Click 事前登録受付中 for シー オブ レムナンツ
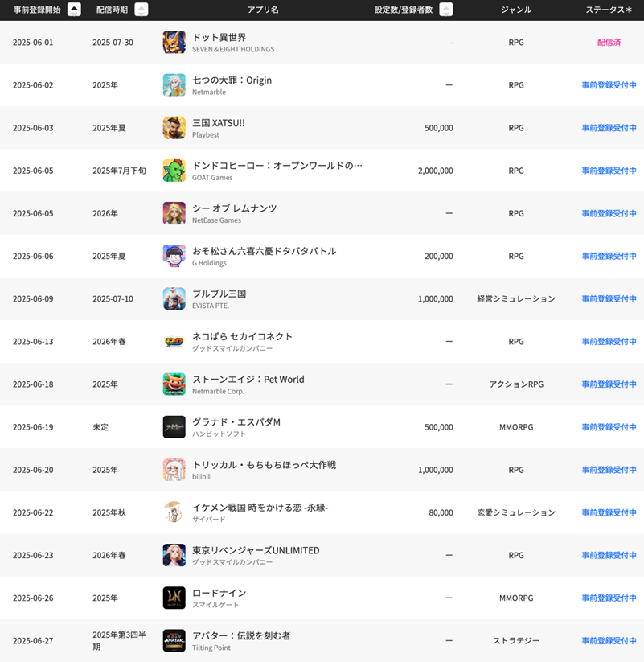This screenshot has height=662, width=644. [x=609, y=213]
